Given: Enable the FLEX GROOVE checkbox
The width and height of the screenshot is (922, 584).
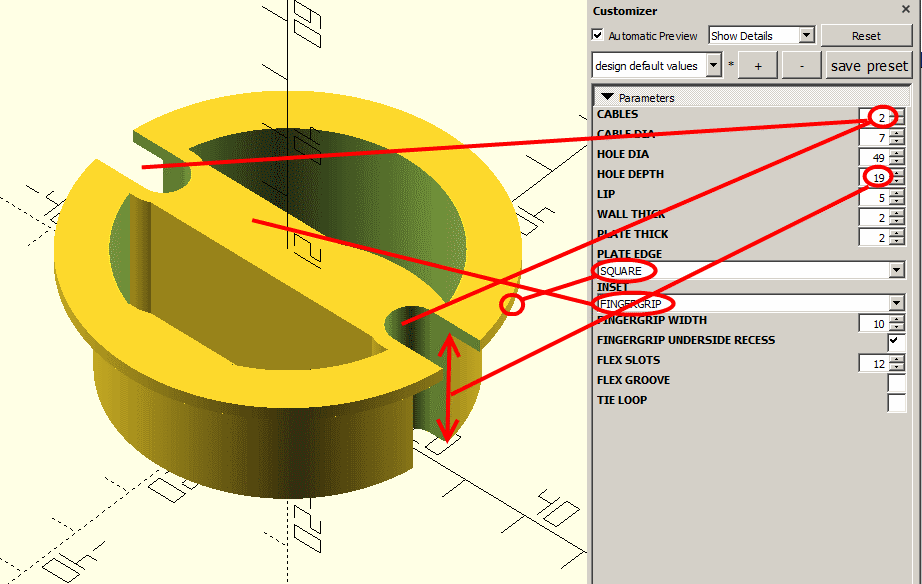Looking at the screenshot, I should coord(896,382).
